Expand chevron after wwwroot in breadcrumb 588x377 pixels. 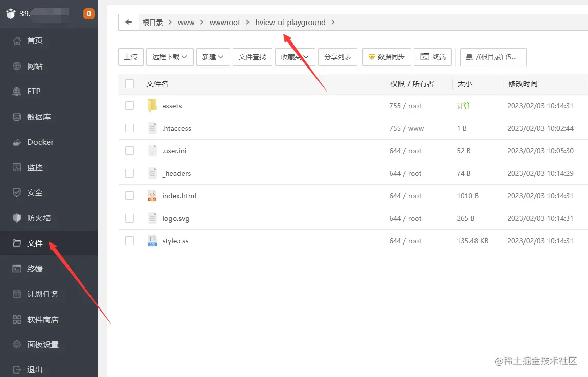tap(247, 22)
